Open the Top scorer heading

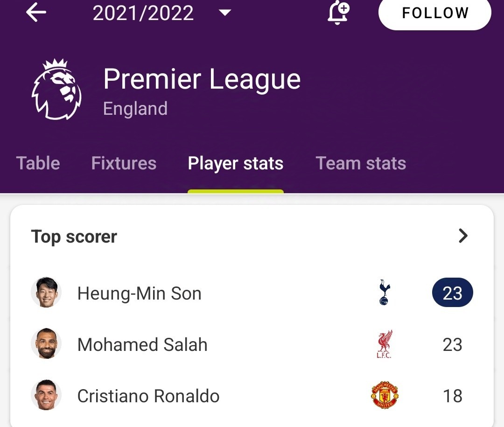pyautogui.click(x=74, y=237)
